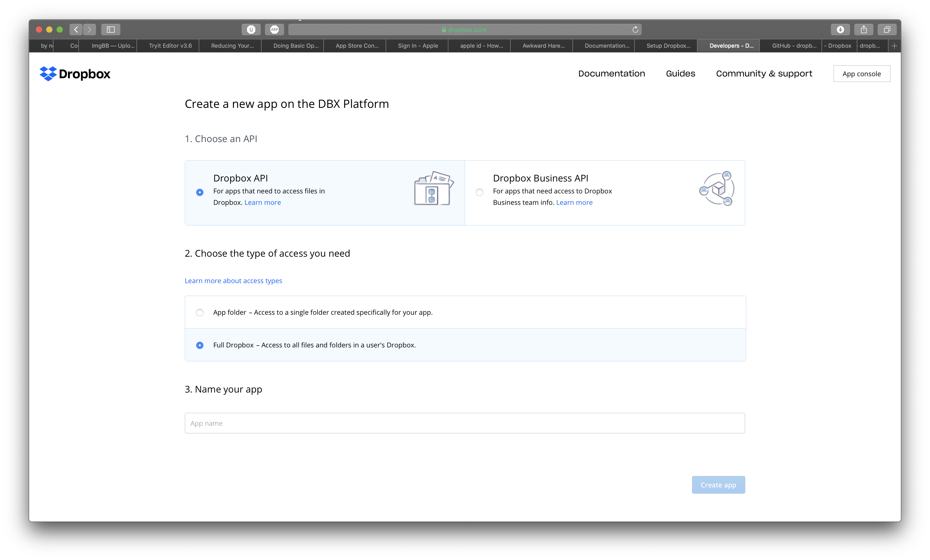Click the App folder access description row

click(x=465, y=312)
